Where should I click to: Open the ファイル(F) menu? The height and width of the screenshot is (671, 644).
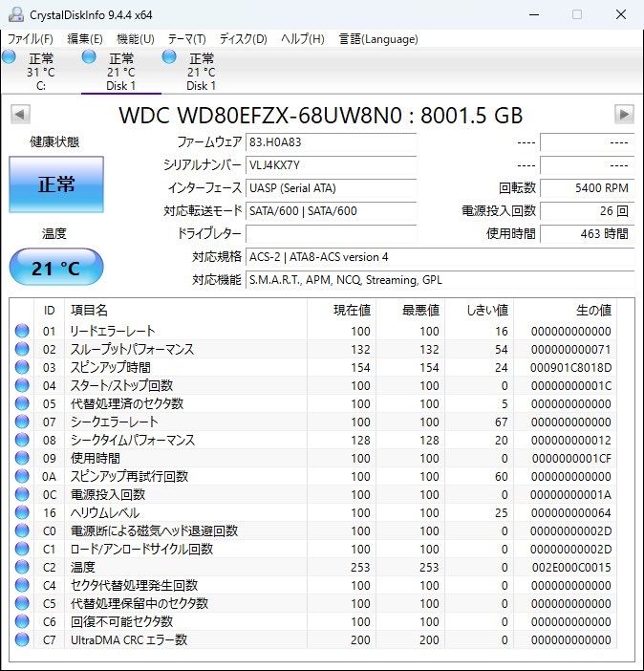coord(31,39)
